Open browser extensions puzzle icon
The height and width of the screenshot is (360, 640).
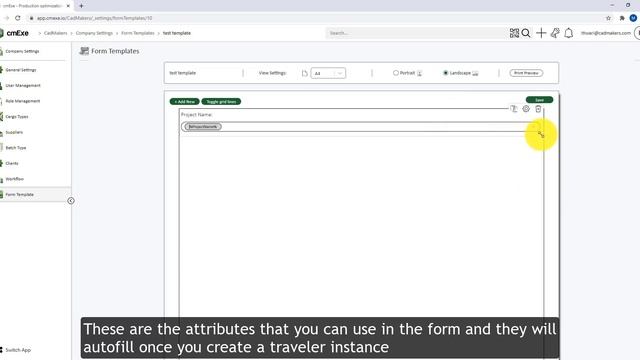coord(622,18)
